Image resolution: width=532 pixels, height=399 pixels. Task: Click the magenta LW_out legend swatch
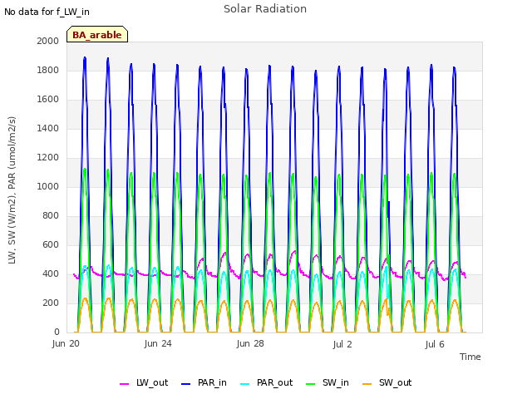click(124, 384)
